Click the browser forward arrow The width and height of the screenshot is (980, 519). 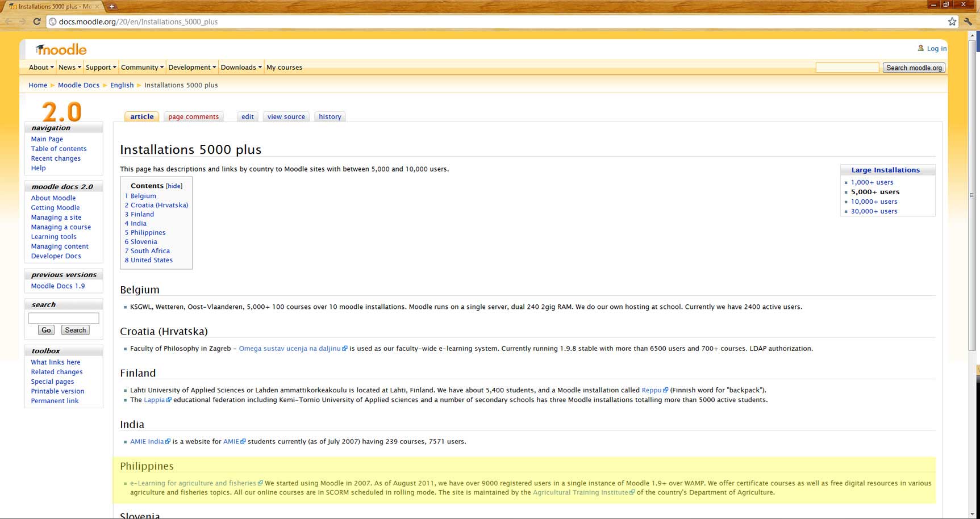click(23, 22)
